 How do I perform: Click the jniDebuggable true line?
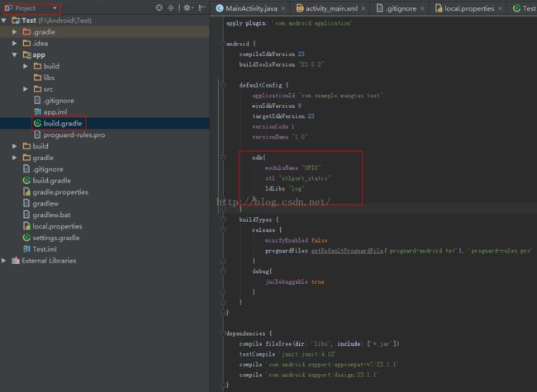pyautogui.click(x=295, y=282)
